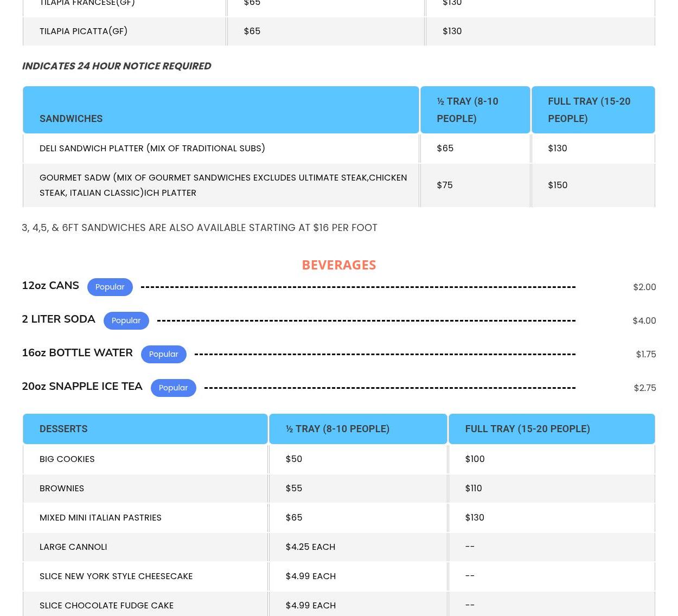Click the 12oz CANS beverage title

(50, 285)
